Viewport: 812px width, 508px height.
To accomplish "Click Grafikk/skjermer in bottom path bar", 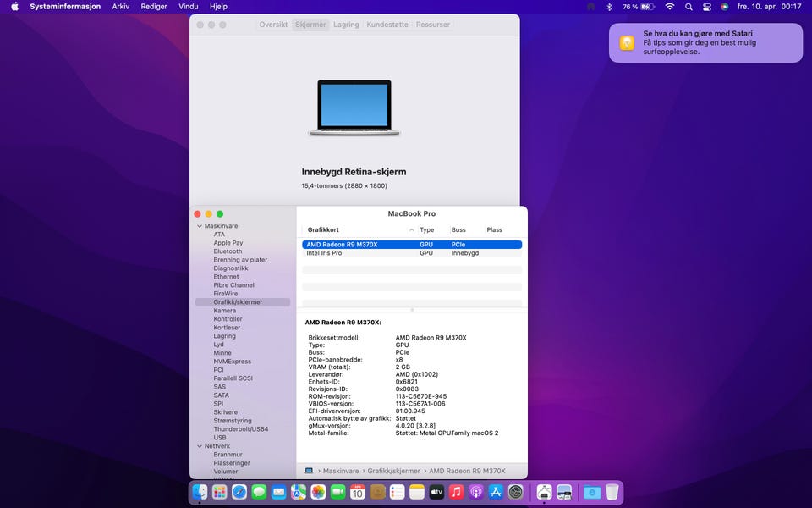I will pos(393,471).
